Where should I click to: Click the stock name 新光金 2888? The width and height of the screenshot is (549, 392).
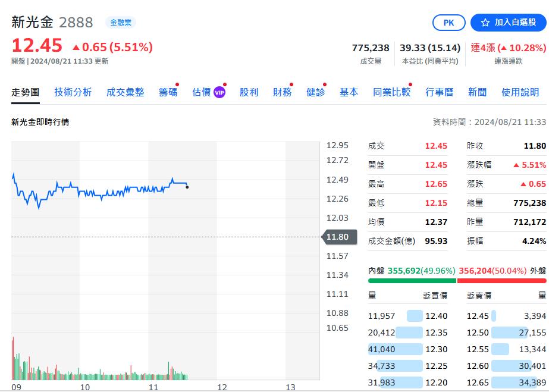pos(52,23)
